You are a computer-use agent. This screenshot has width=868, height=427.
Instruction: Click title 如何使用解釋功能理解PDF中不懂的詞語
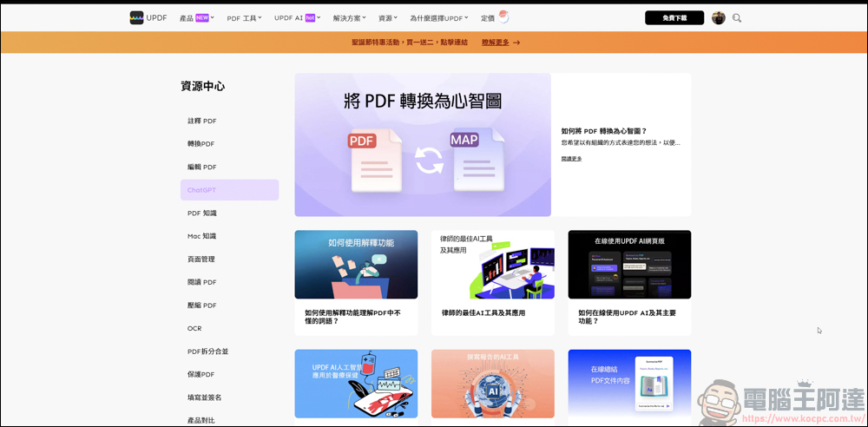pyautogui.click(x=352, y=317)
